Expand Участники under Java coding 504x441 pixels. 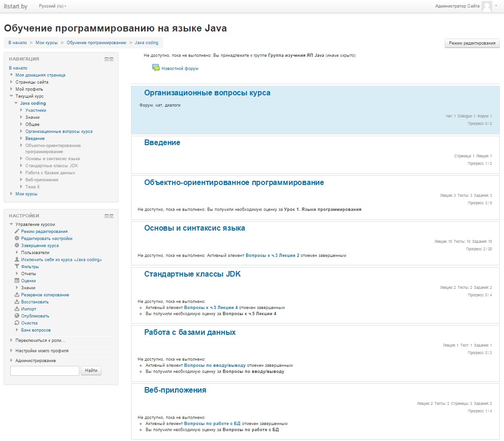point(21,110)
